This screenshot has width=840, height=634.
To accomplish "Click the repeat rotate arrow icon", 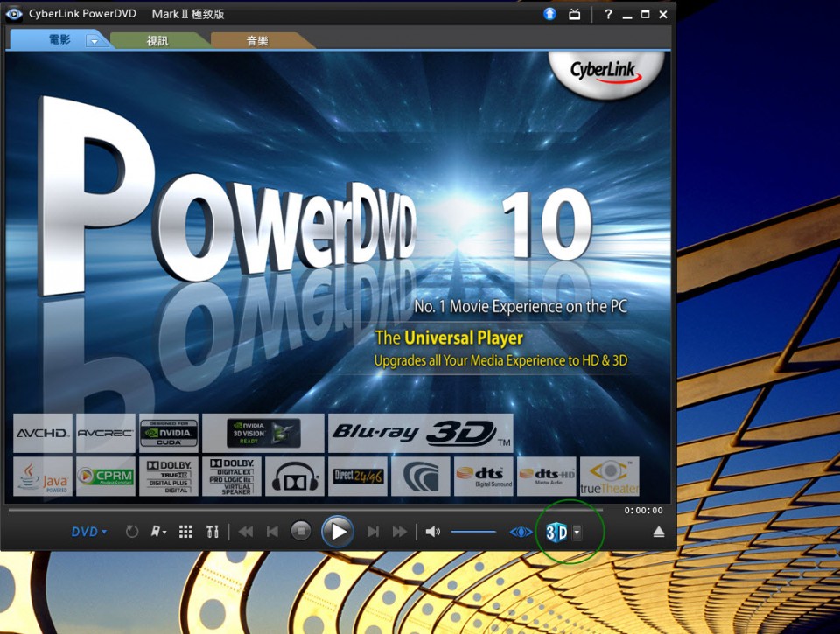I will tap(132, 532).
